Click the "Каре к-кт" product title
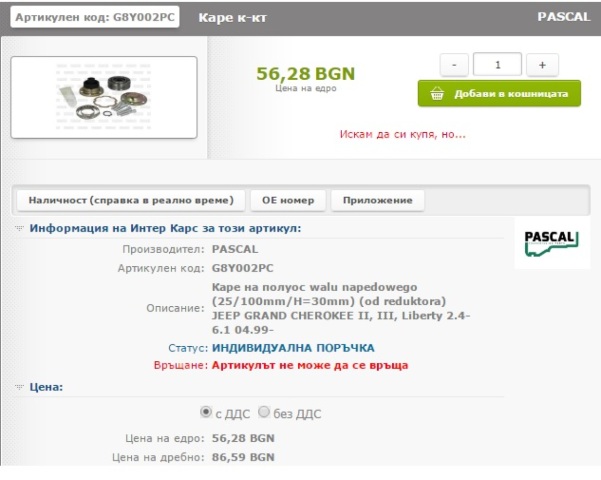 (x=225, y=17)
